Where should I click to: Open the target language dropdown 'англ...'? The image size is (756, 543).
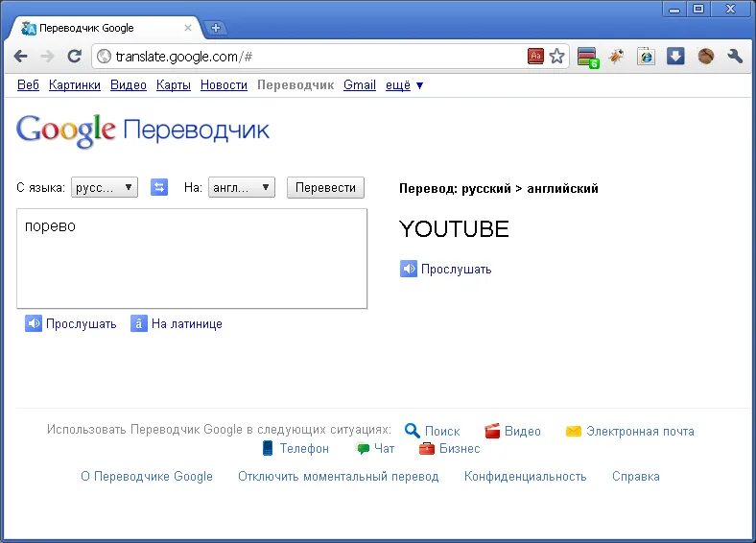pos(242,187)
